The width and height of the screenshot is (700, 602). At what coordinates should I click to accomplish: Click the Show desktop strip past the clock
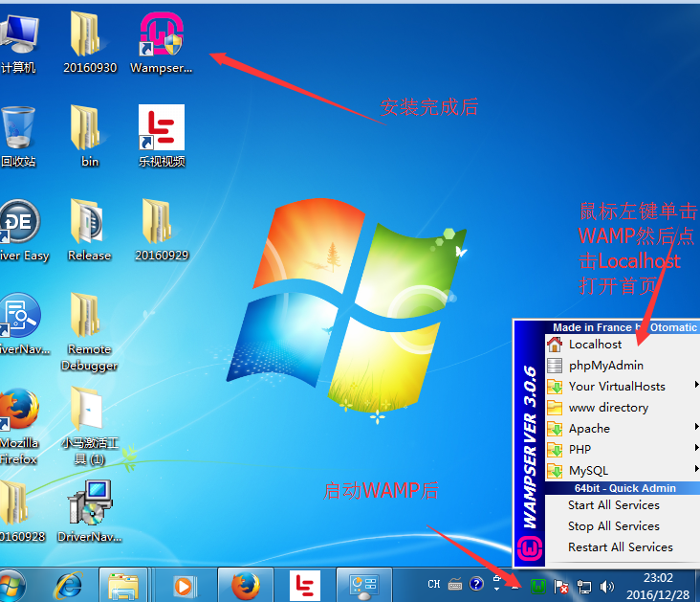pos(697,586)
